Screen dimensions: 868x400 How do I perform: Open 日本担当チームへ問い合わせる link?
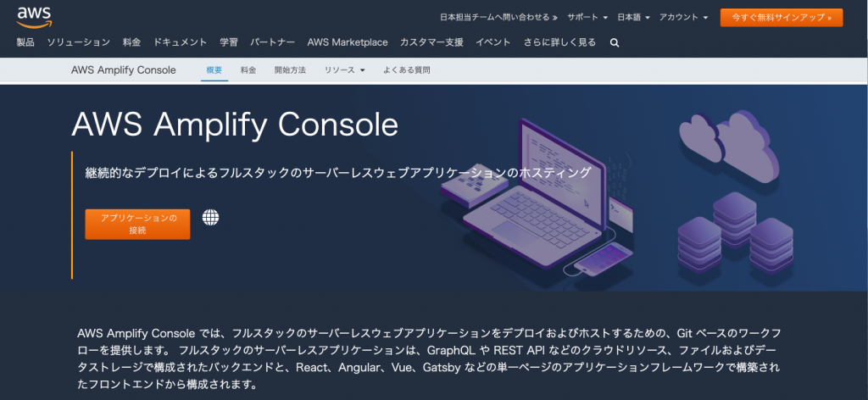coord(498,17)
